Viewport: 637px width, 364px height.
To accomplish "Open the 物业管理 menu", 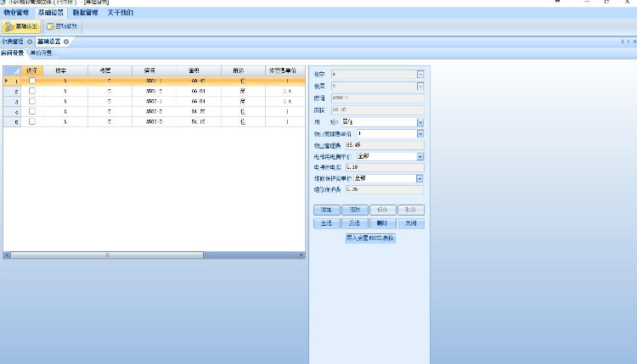I will click(16, 13).
